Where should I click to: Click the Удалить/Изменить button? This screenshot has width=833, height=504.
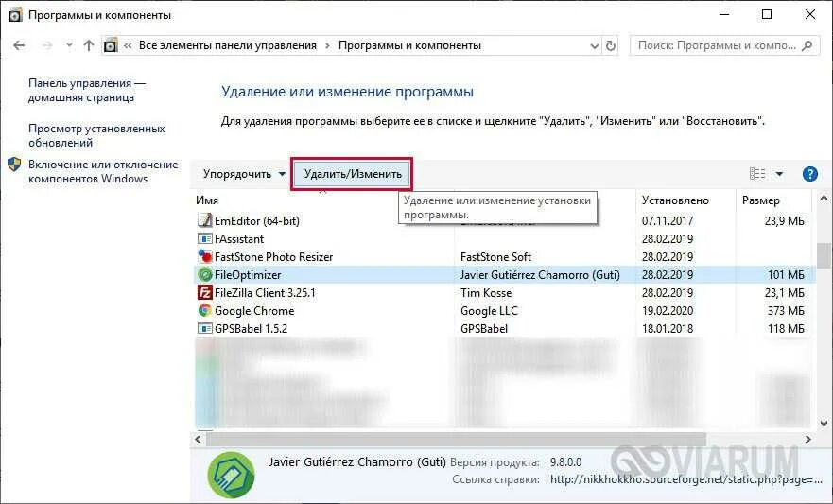353,174
